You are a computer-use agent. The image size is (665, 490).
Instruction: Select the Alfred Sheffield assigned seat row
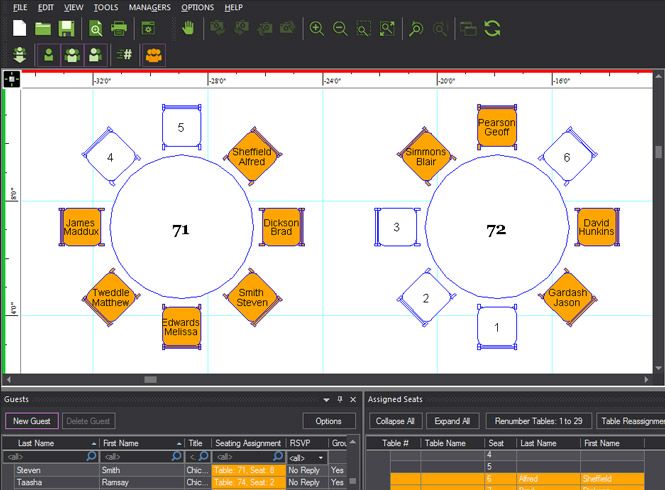517,479
